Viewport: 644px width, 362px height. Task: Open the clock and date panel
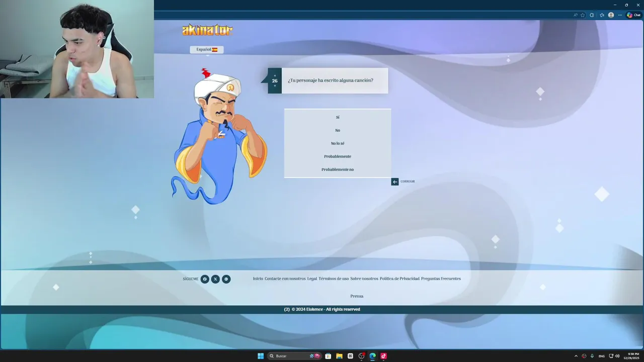(631, 356)
